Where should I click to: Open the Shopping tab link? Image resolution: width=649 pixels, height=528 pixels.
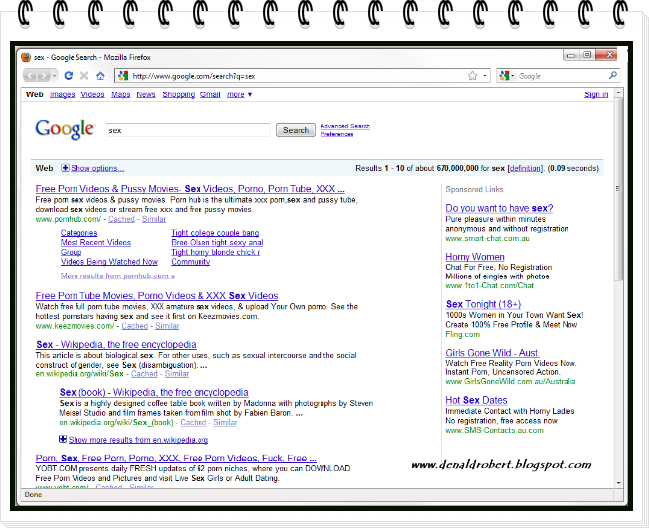pos(178,94)
